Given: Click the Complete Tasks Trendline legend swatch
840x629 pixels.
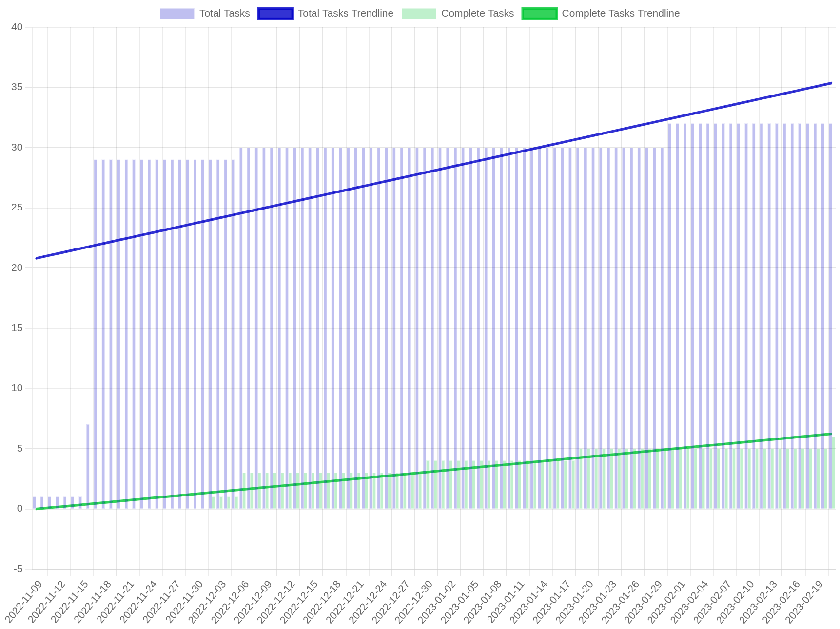Looking at the screenshot, I should click(x=539, y=13).
